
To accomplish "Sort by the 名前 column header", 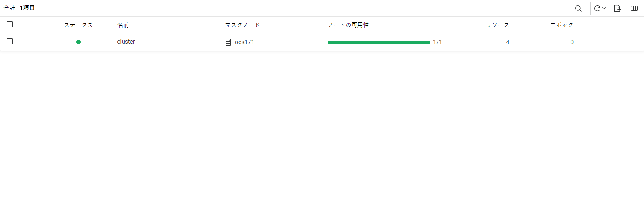I will tap(123, 25).
